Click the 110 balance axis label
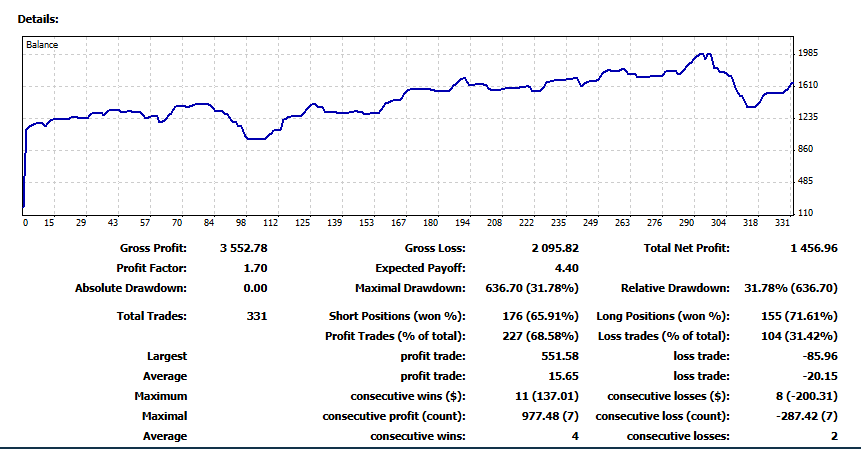The width and height of the screenshot is (861, 449). (806, 212)
